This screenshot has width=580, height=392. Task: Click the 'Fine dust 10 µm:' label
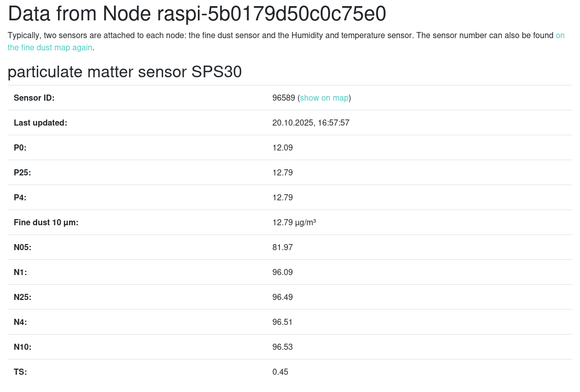pyautogui.click(x=46, y=222)
